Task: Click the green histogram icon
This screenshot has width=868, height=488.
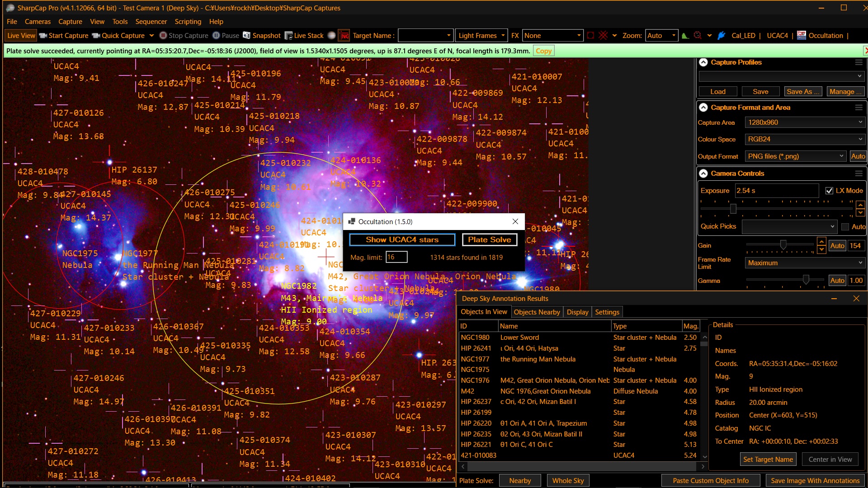Action: point(685,36)
